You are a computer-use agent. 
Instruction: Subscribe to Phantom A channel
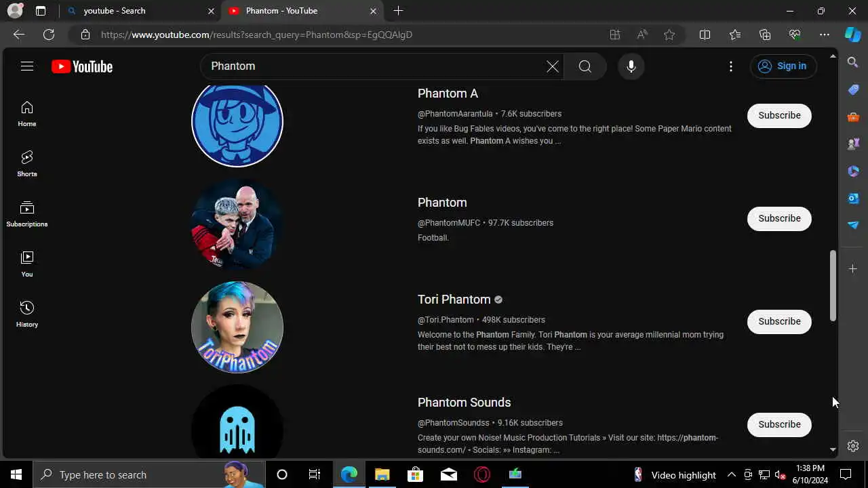779,115
